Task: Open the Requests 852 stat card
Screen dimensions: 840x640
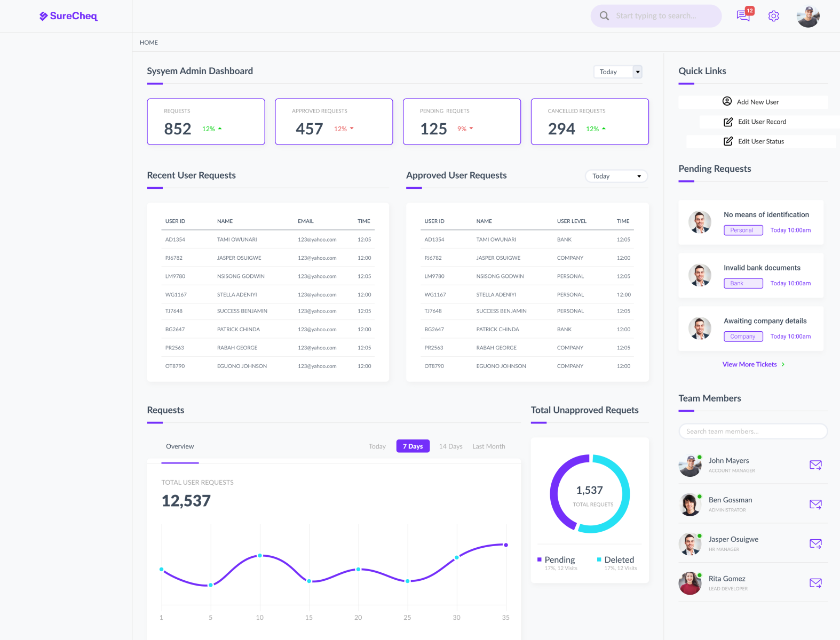Action: pyautogui.click(x=206, y=122)
